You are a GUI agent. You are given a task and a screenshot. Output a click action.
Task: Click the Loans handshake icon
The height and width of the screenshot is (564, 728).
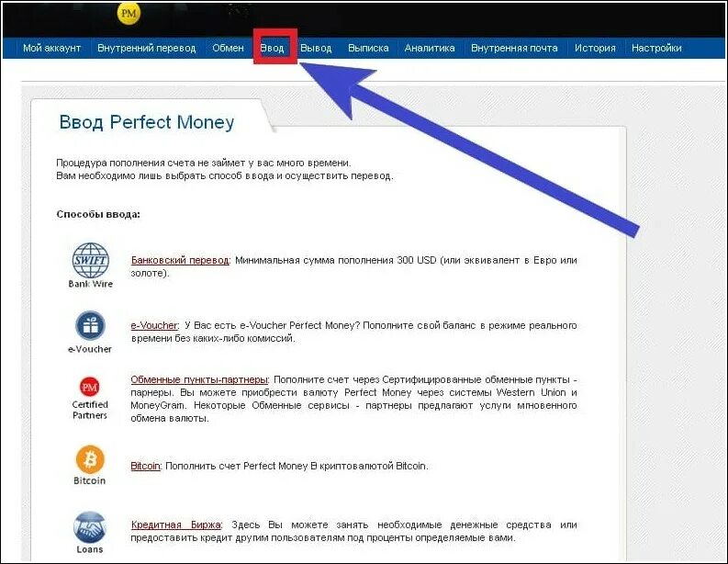90,527
